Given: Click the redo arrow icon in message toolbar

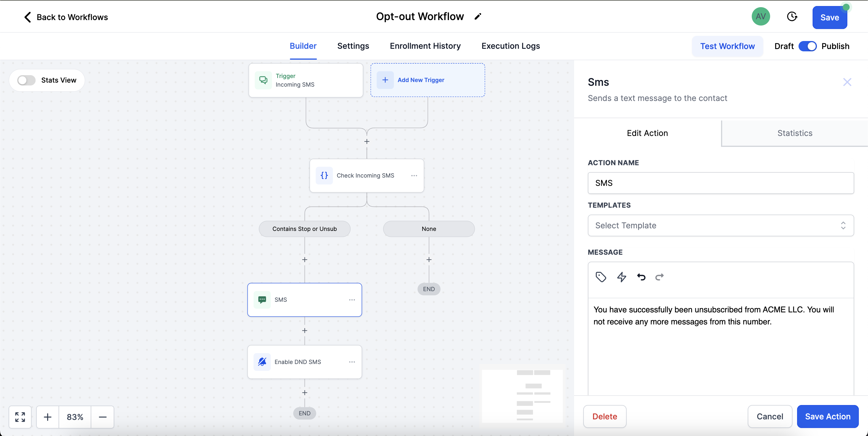Looking at the screenshot, I should click(x=659, y=277).
